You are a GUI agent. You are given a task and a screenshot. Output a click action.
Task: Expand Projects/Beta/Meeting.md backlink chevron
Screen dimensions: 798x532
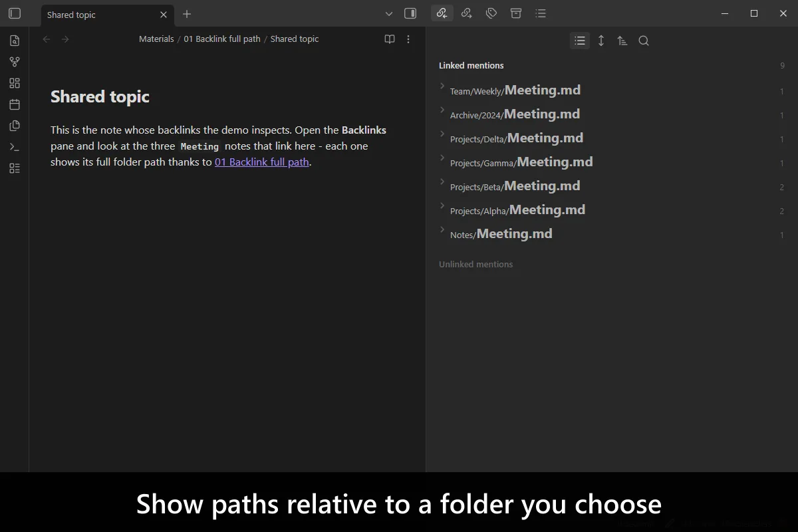click(442, 182)
